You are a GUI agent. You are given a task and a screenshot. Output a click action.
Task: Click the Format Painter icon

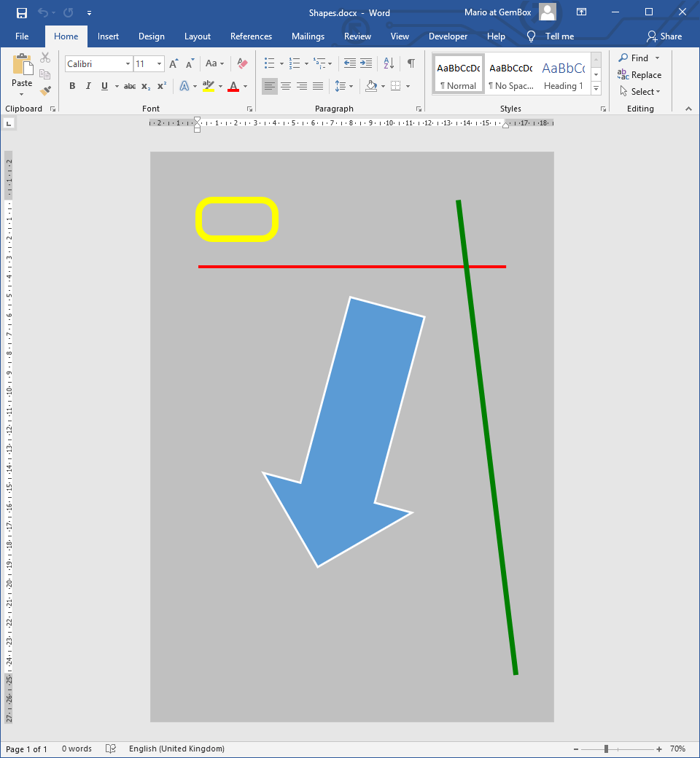pyautogui.click(x=45, y=91)
